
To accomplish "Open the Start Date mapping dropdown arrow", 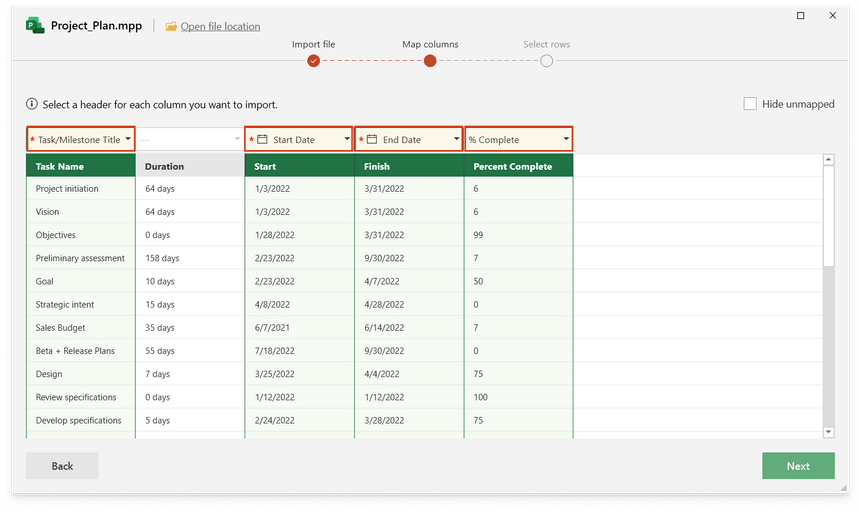I will [x=347, y=140].
